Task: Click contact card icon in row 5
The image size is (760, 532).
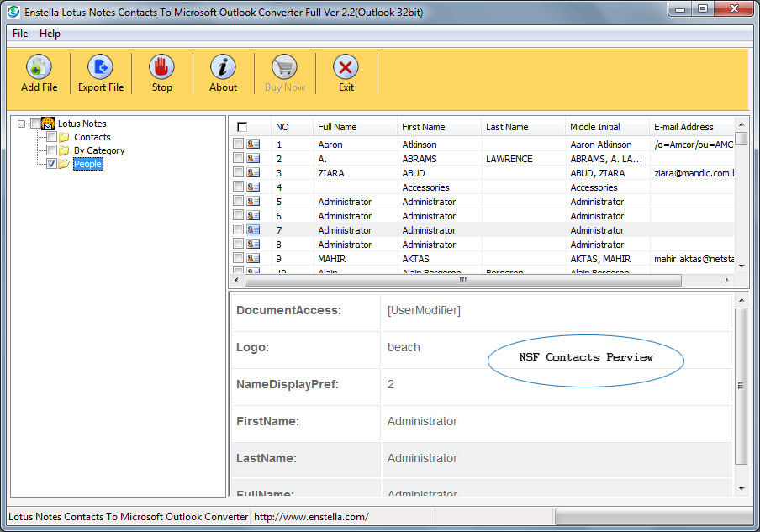Action: 253,201
